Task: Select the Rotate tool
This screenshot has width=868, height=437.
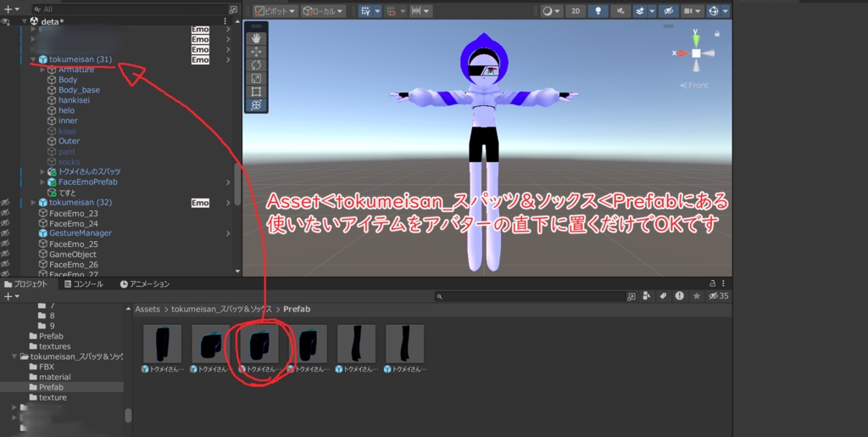Action: (x=256, y=64)
